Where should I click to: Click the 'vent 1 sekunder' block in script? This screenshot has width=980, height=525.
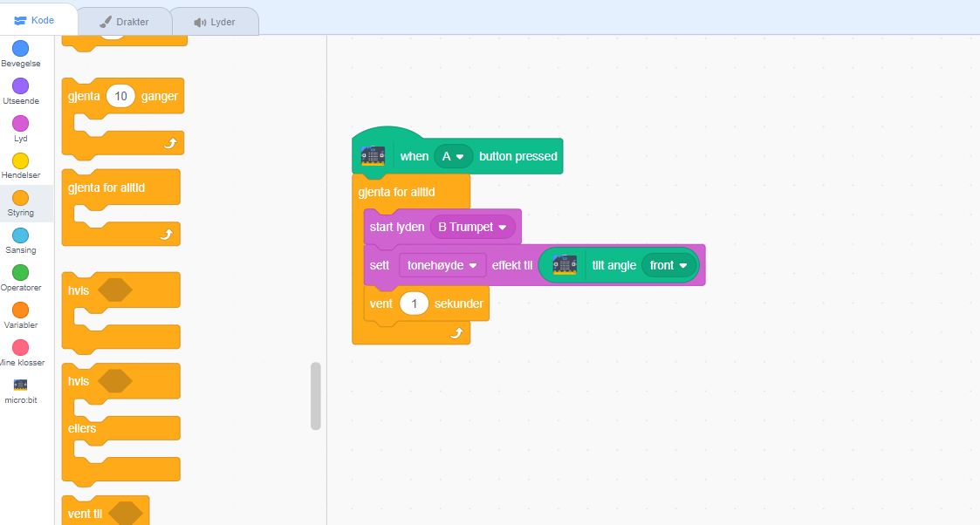426,304
